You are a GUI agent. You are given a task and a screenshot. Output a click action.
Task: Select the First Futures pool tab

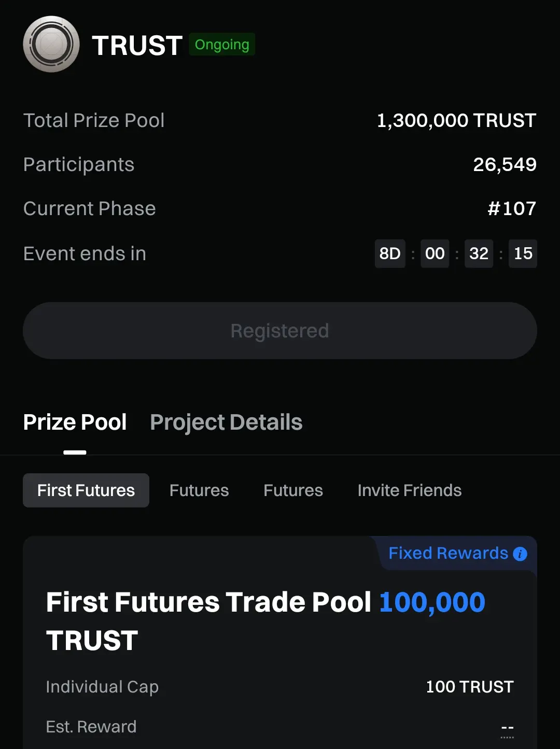point(86,490)
